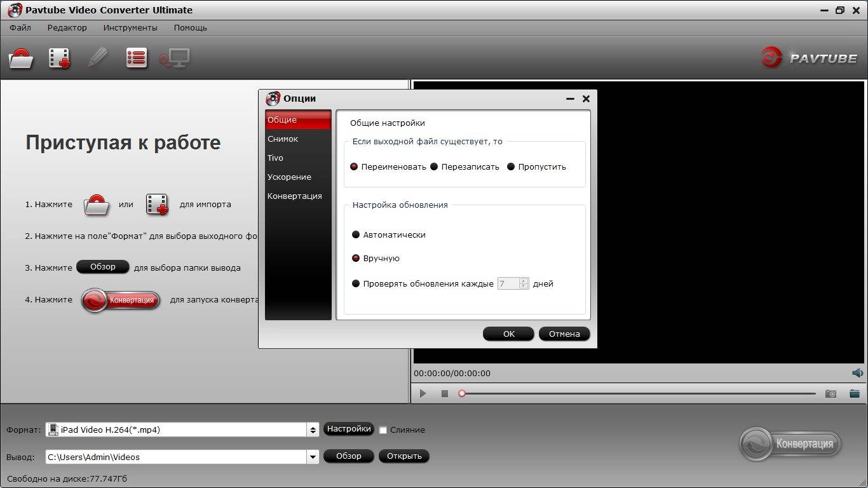Play the video preview
Screen dimensions: 868x488
click(423, 394)
